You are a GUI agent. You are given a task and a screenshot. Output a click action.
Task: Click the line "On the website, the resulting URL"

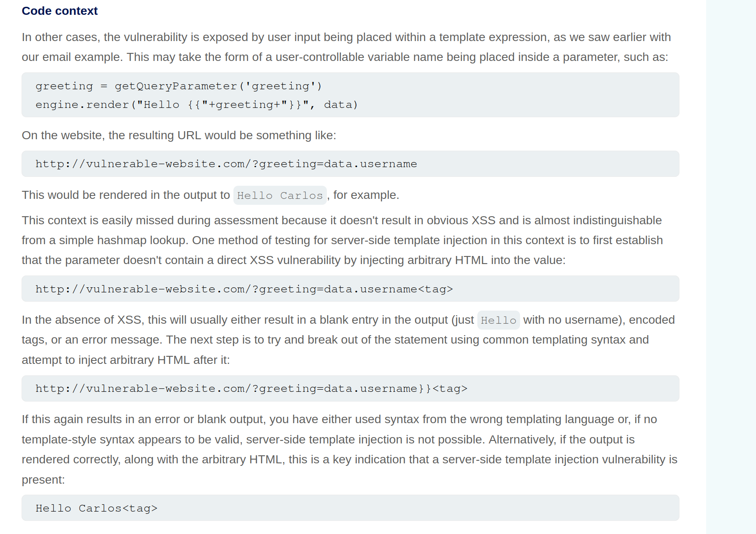click(179, 135)
